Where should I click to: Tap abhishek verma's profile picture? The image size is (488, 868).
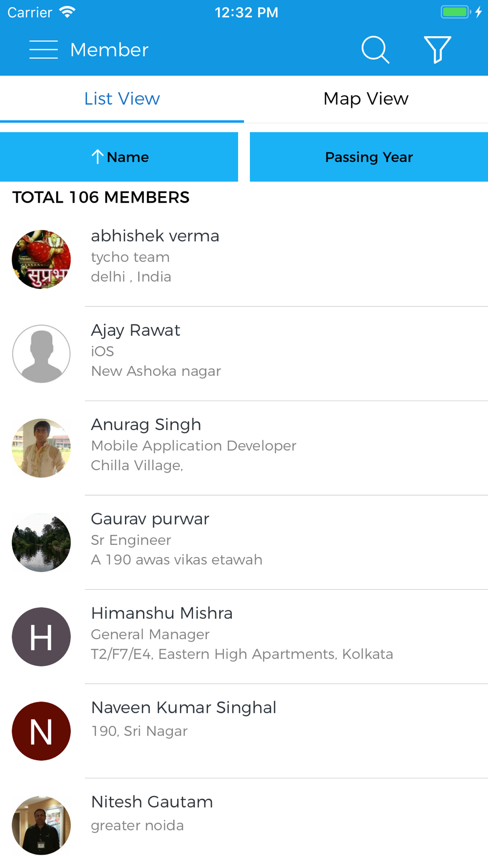pos(41,259)
